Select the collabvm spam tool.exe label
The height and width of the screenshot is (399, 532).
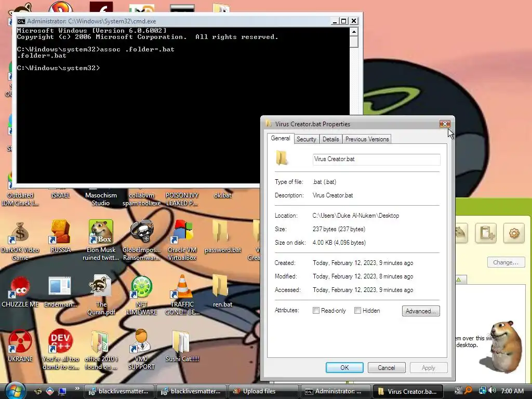click(x=141, y=199)
